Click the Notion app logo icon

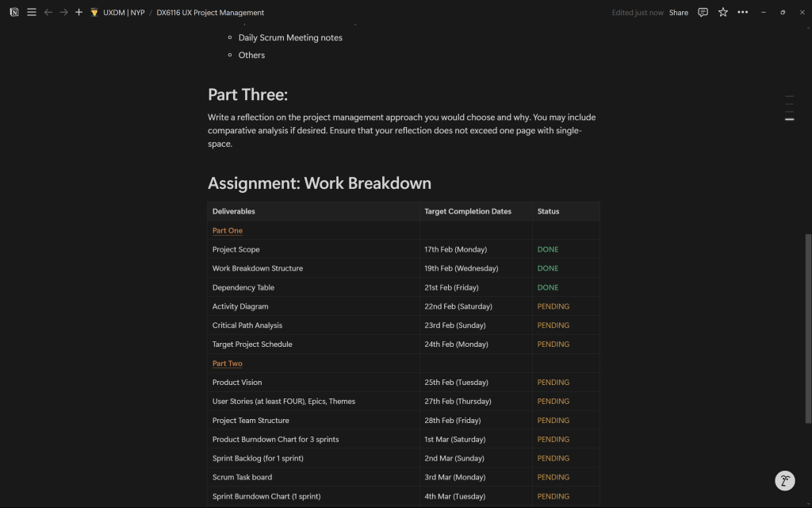pos(14,13)
